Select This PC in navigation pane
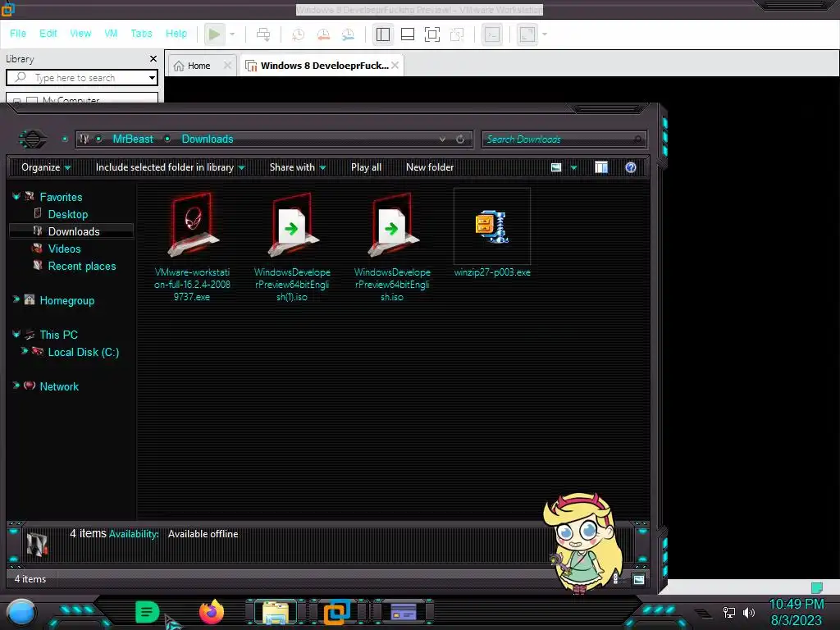 pos(58,335)
